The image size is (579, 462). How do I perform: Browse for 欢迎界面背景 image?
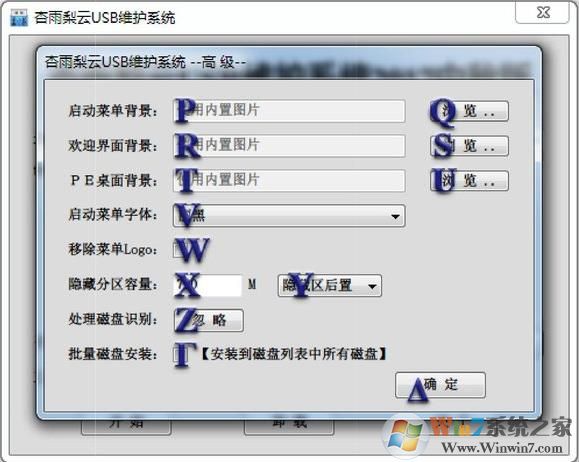click(x=469, y=146)
